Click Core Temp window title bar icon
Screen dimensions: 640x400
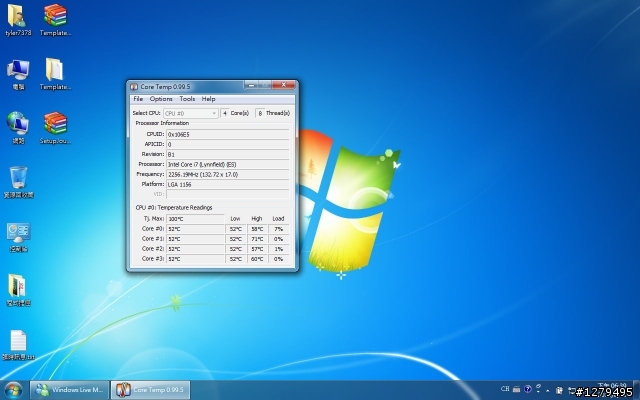tap(134, 87)
